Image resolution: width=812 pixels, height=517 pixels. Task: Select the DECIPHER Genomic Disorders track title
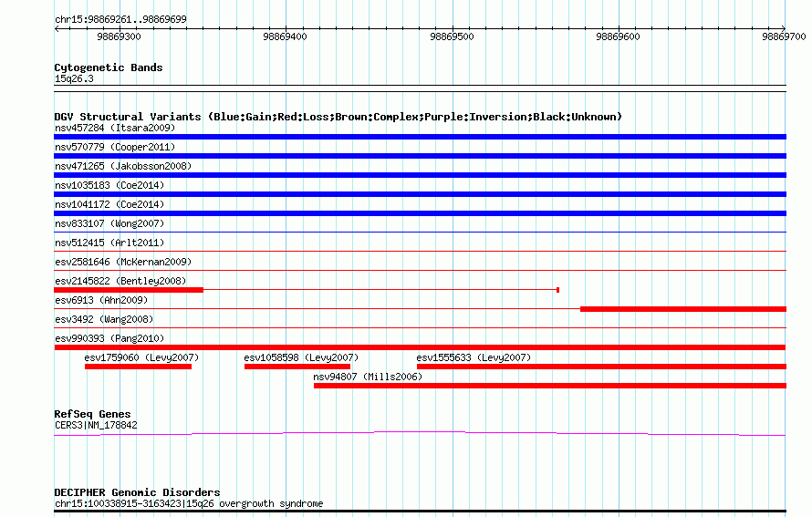tap(137, 492)
